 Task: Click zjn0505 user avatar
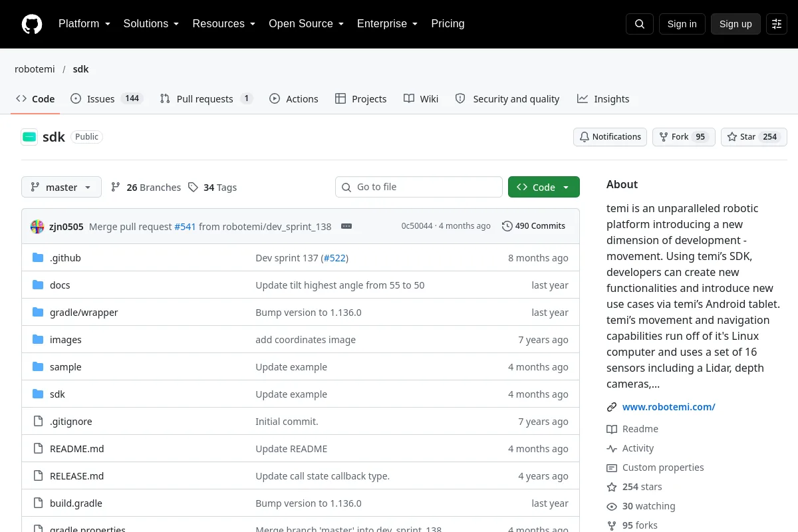point(37,226)
